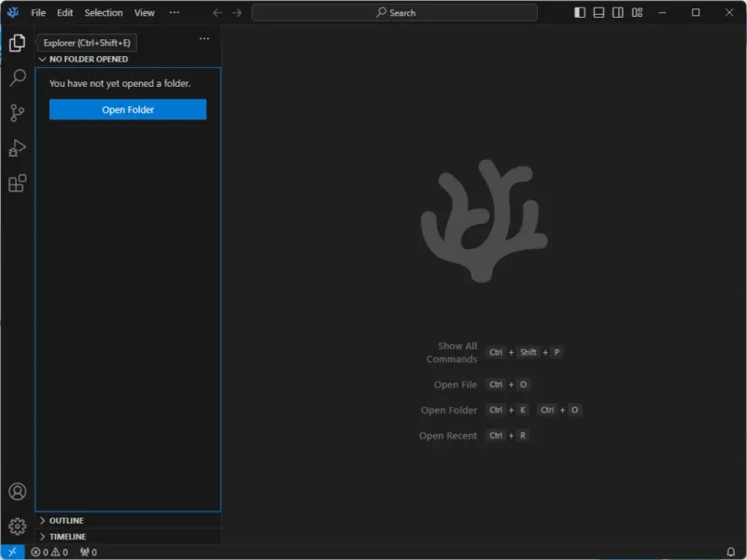
Task: Click the remote window indicator in status bar
Action: tap(12, 552)
